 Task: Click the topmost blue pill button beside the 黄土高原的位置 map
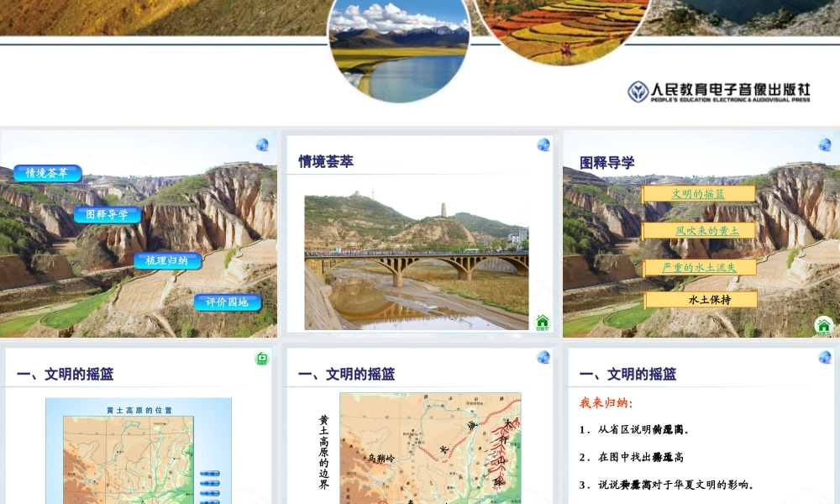(x=209, y=474)
